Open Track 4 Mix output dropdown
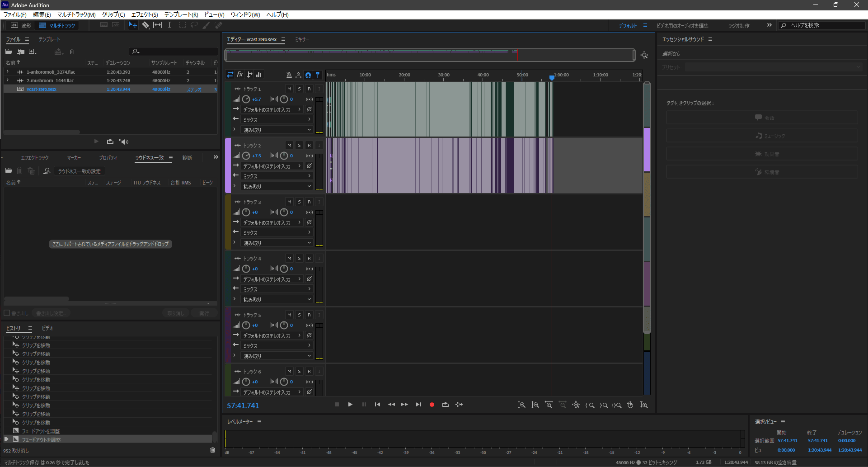Viewport: 868px width, 467px height. (277, 289)
